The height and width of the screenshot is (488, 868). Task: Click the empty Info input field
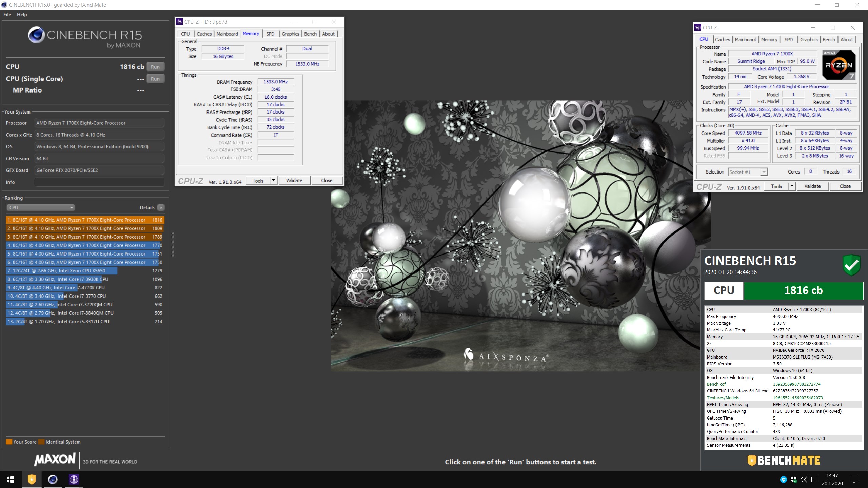click(99, 182)
